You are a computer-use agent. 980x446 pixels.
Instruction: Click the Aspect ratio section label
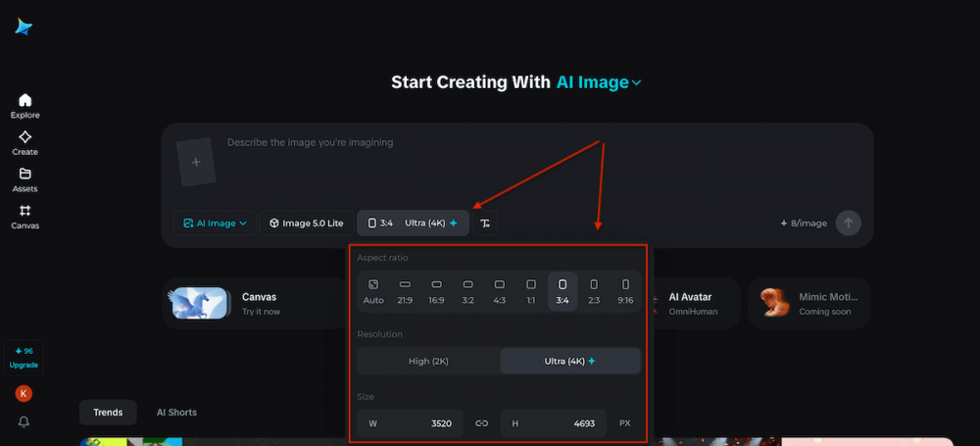382,258
